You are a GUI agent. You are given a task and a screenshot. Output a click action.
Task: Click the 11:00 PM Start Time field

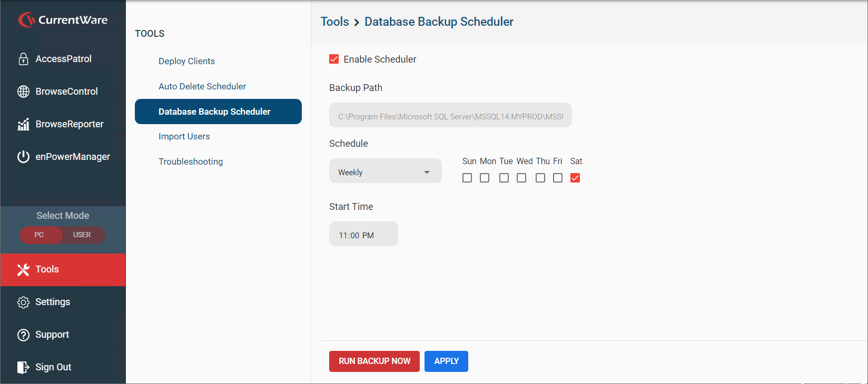click(x=363, y=234)
